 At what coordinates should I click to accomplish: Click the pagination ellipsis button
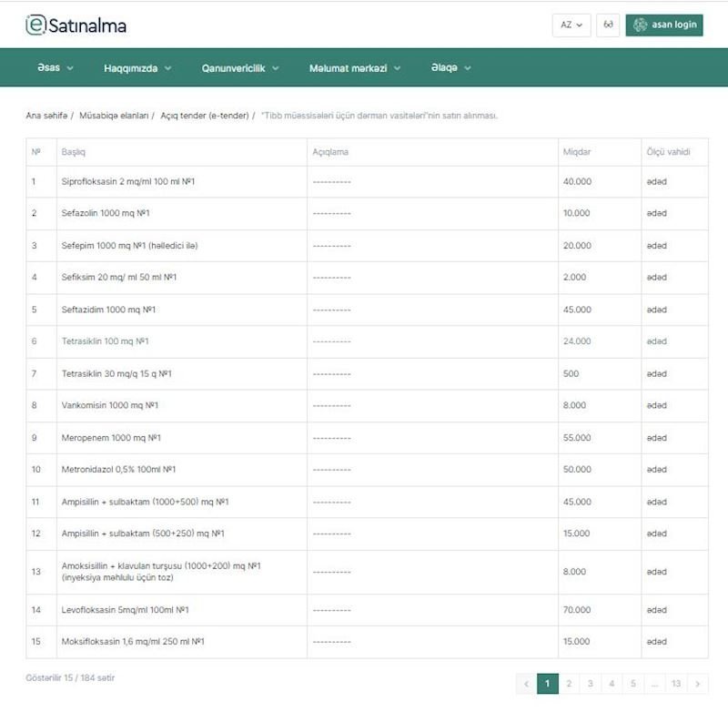[653, 684]
